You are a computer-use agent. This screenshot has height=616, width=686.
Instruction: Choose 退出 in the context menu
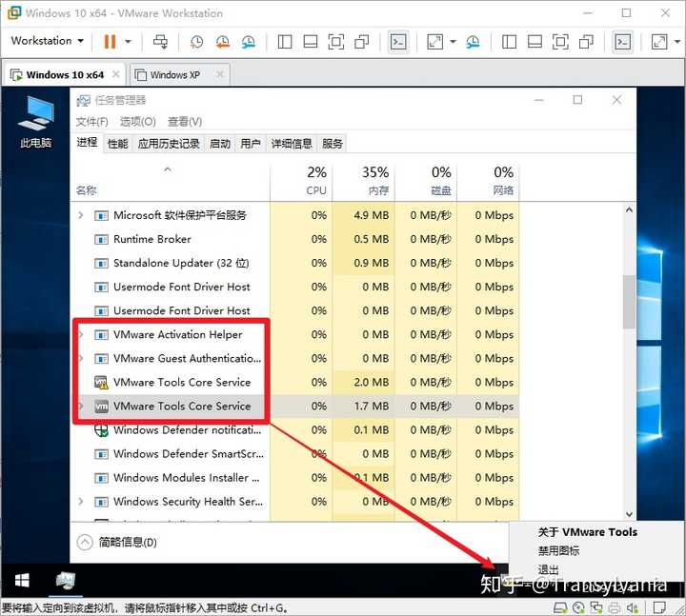coord(548,569)
